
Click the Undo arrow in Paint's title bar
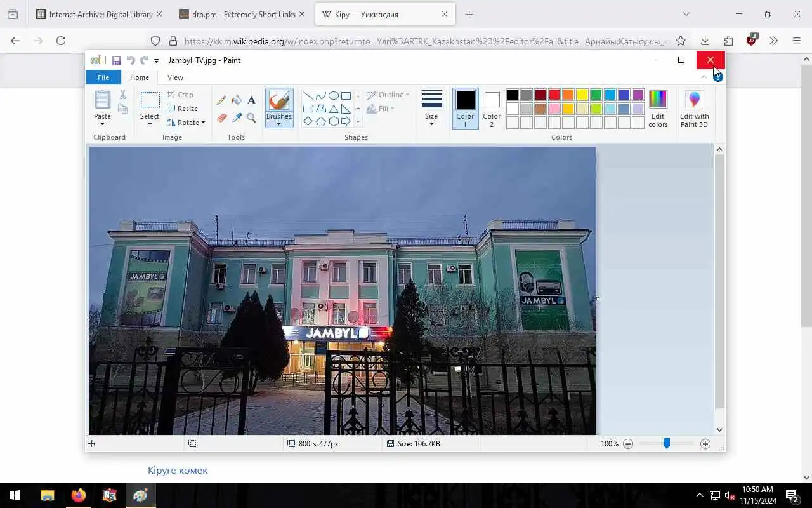[x=131, y=60]
